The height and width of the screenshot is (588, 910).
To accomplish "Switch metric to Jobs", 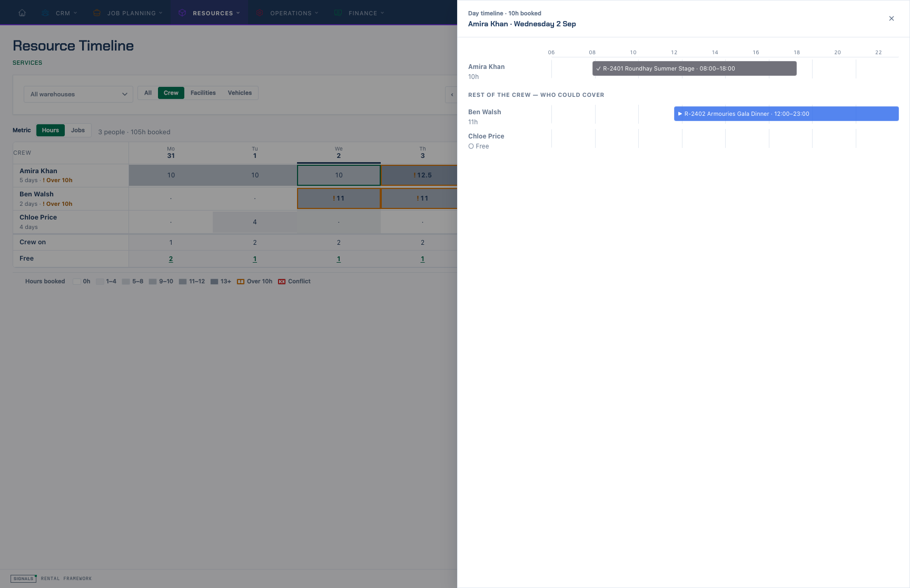I will point(78,130).
